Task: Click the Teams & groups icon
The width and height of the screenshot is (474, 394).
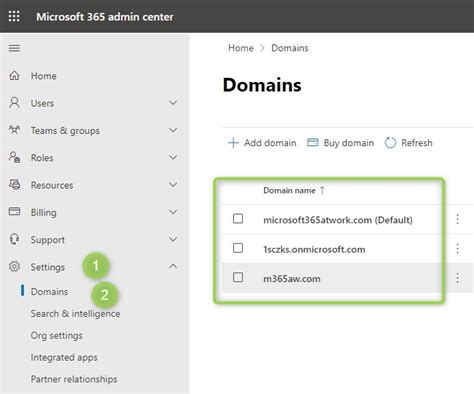Action: point(14,130)
